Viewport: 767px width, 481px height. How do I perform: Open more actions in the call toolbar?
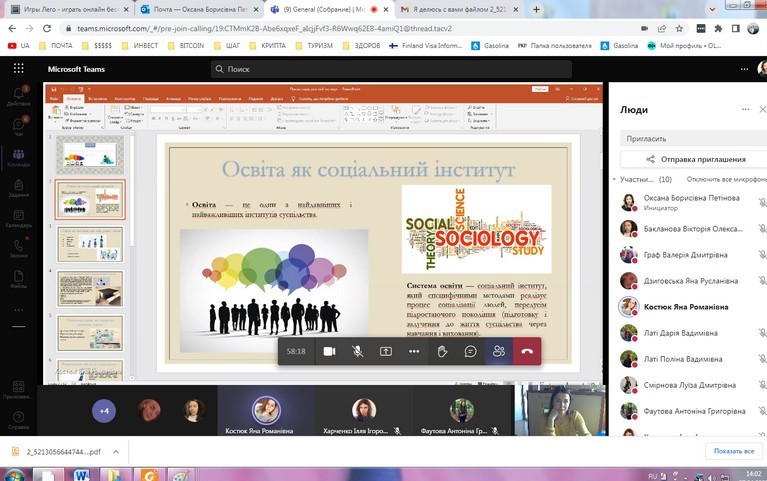click(414, 352)
